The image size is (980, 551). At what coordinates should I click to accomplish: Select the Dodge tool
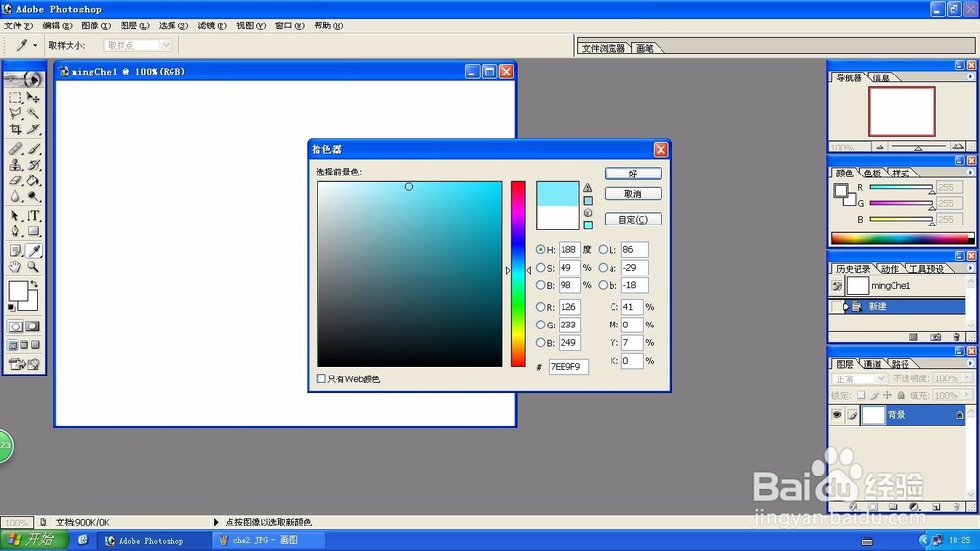coord(33,196)
